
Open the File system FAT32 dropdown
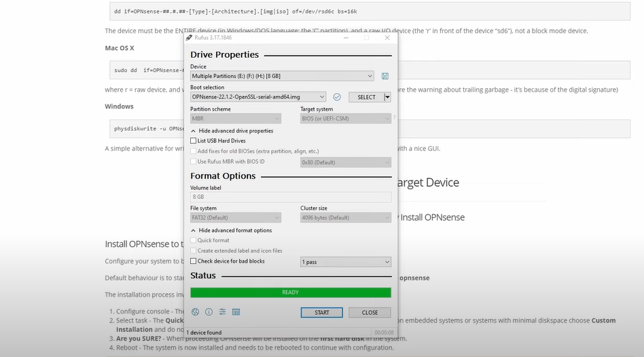[x=236, y=217]
